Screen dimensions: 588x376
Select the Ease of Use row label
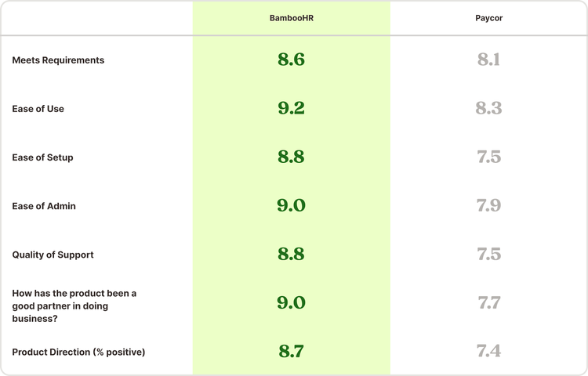pyautogui.click(x=38, y=109)
